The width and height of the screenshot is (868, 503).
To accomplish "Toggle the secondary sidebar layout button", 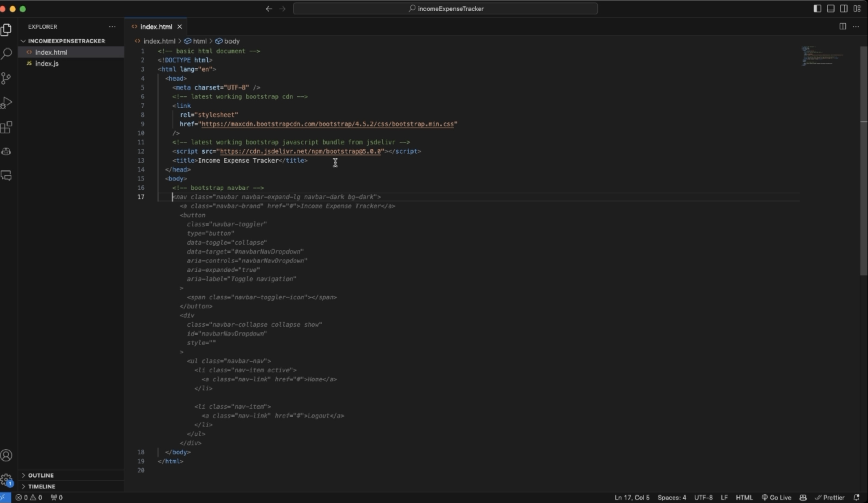I will 843,9.
